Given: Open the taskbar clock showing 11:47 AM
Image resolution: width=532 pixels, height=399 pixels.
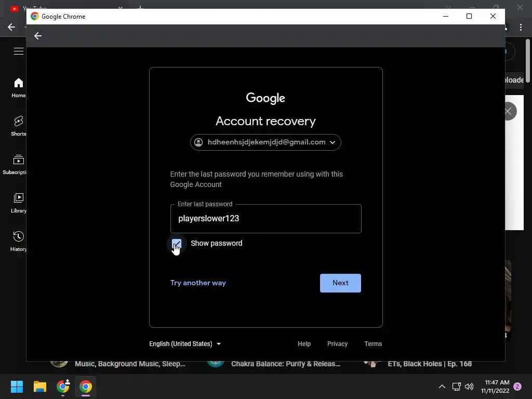Looking at the screenshot, I should click(x=495, y=387).
